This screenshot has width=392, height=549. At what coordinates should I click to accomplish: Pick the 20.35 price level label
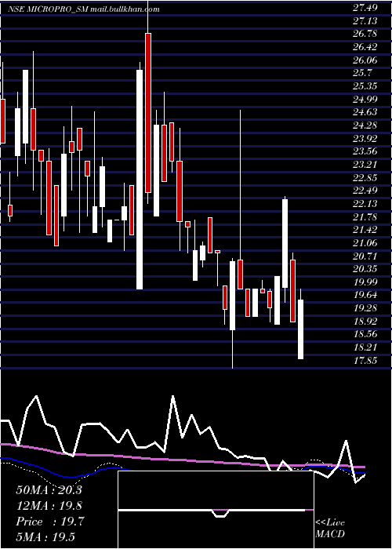pyautogui.click(x=365, y=270)
